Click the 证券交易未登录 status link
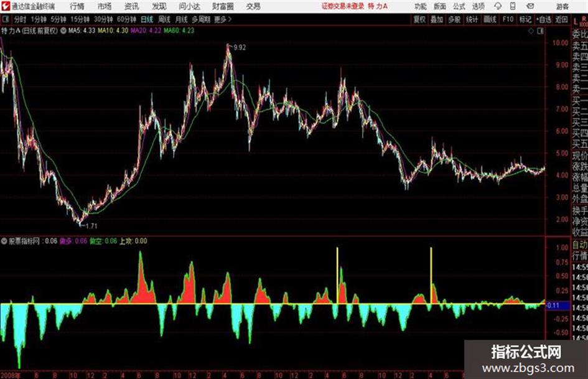 pos(343,6)
